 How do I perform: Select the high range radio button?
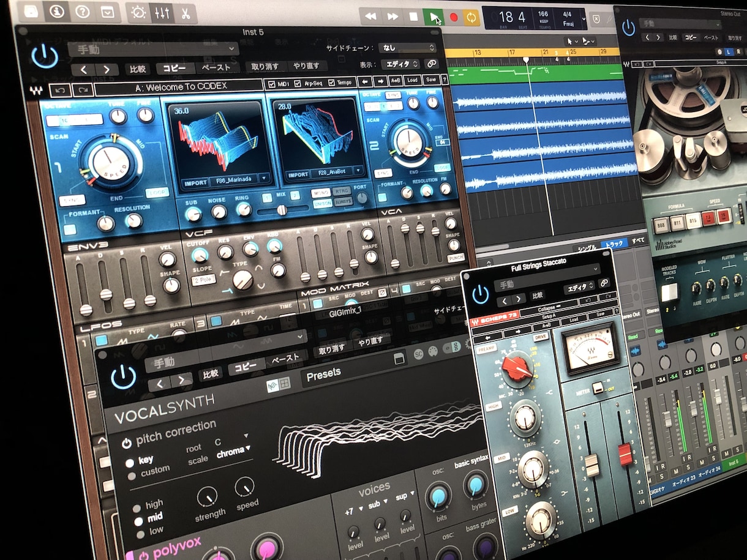tap(138, 508)
